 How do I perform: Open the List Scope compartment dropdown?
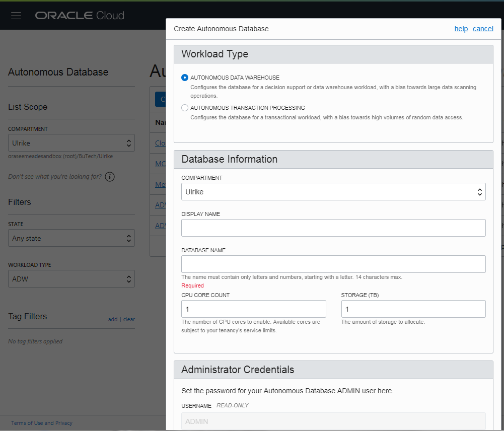71,143
